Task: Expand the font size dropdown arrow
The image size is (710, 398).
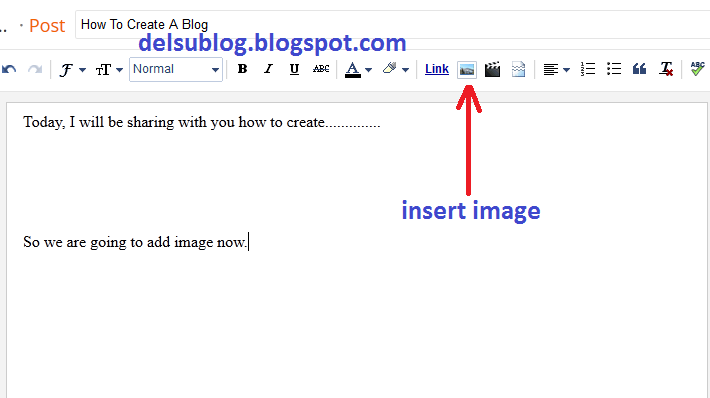Action: [120, 70]
